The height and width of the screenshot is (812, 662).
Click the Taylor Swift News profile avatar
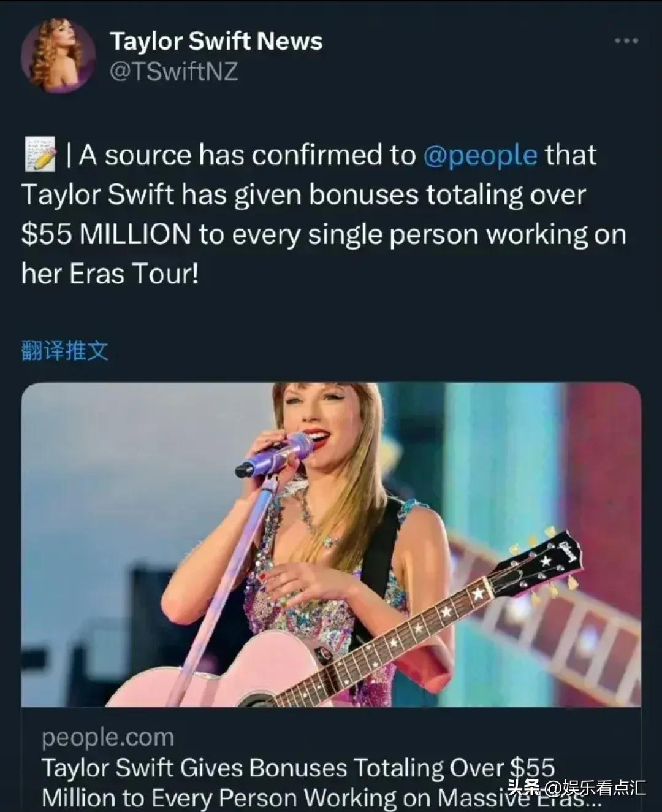coord(59,55)
